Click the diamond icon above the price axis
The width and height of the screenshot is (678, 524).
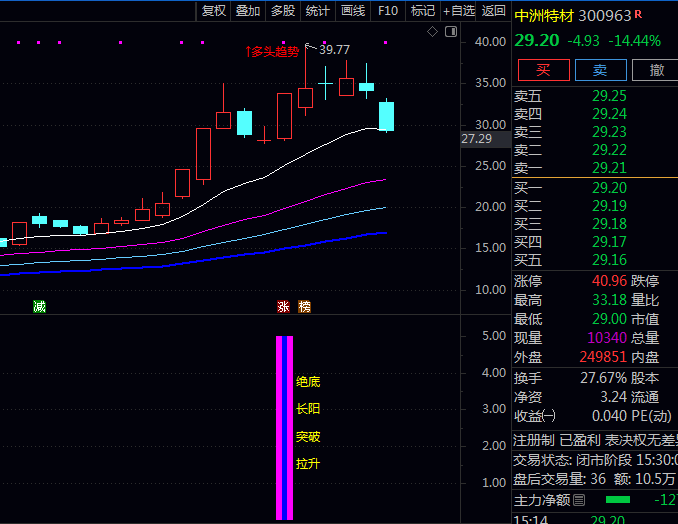point(433,32)
